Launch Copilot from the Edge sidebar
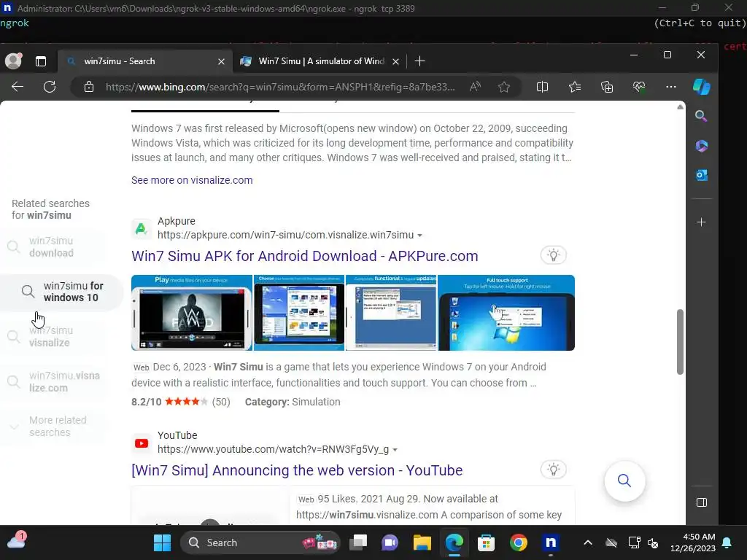This screenshot has width=747, height=560. tap(701, 87)
